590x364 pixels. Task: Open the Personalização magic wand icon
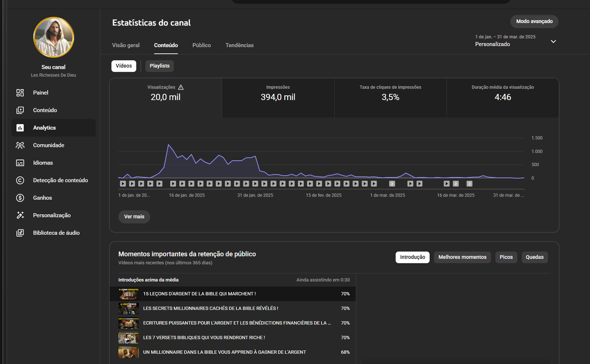[20, 215]
